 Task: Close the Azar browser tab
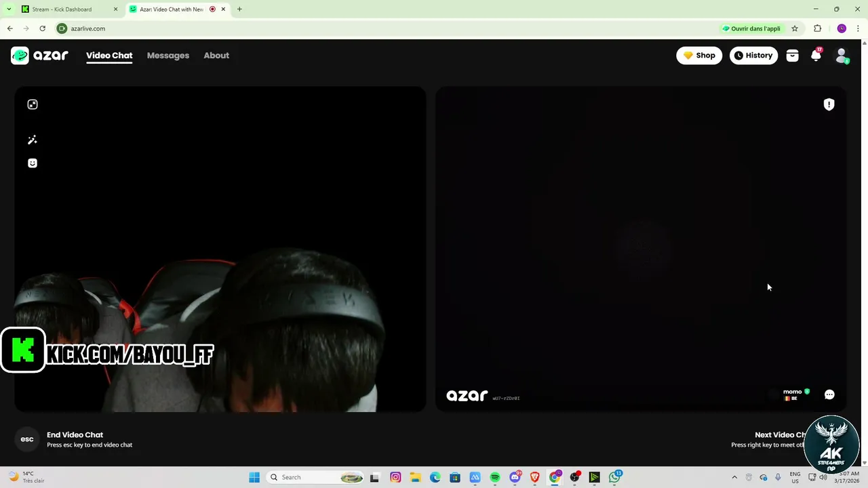(x=223, y=9)
